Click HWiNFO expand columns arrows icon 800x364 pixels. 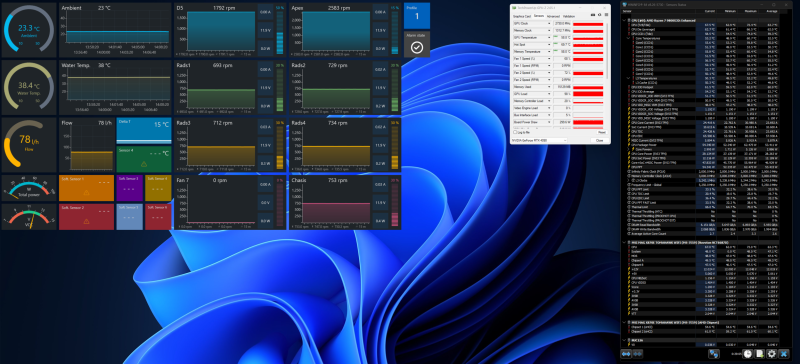point(626,354)
